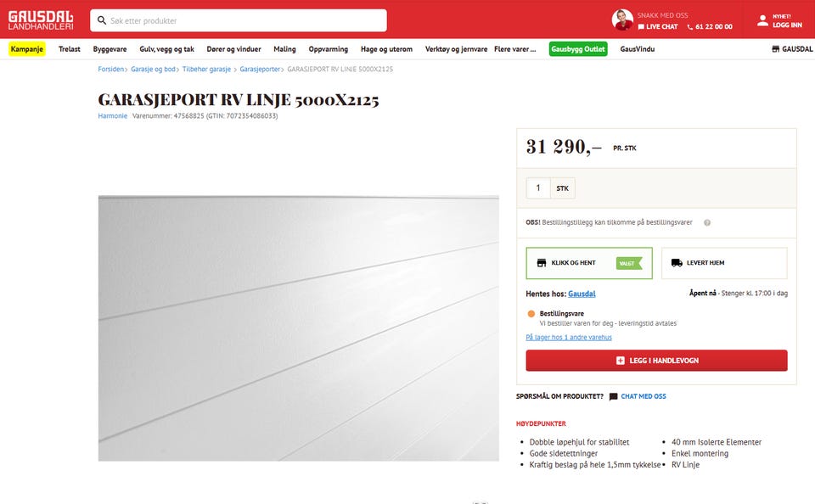This screenshot has height=504, width=815.
Task: Open the Byggevare menu
Action: [110, 49]
